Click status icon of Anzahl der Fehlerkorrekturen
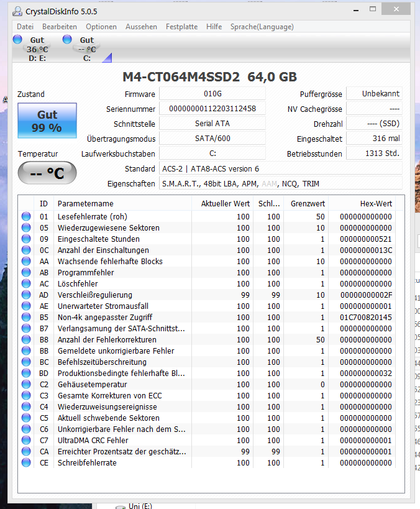This screenshot has height=509, width=420. point(26,339)
